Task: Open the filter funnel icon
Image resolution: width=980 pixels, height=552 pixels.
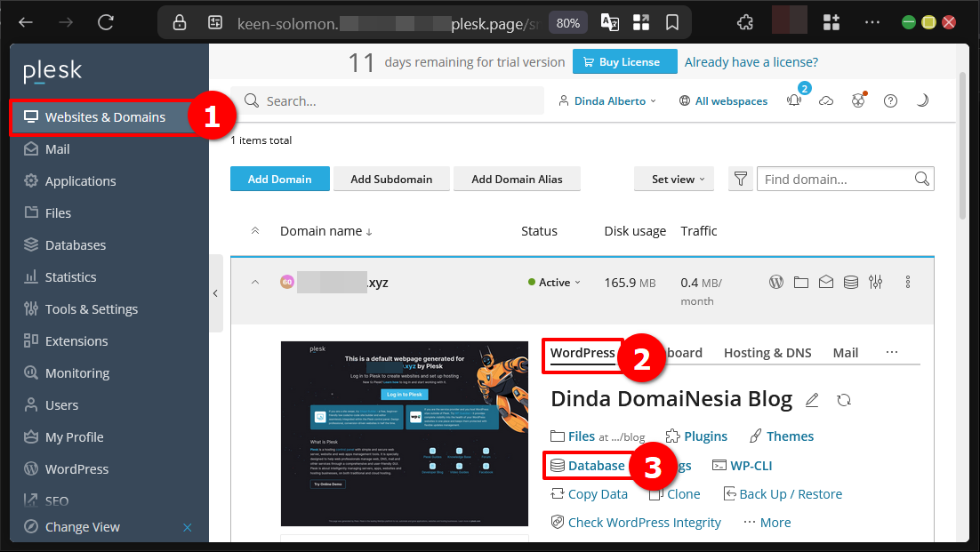Action: click(740, 179)
